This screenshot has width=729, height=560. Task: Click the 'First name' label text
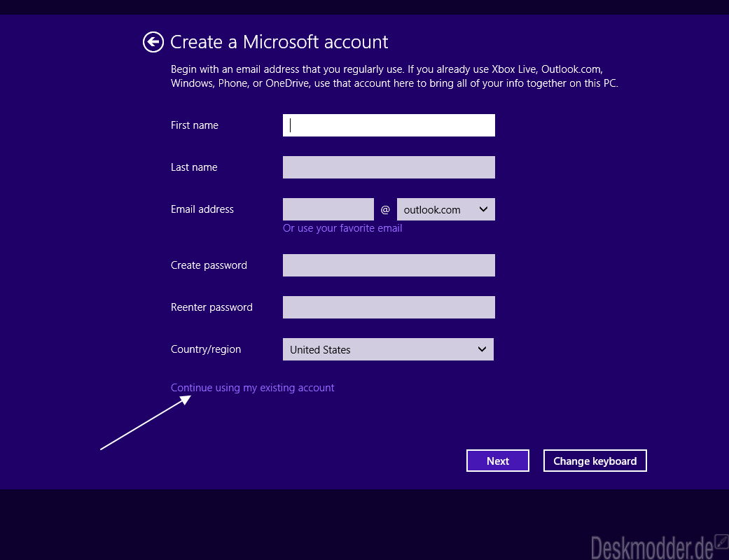(195, 125)
